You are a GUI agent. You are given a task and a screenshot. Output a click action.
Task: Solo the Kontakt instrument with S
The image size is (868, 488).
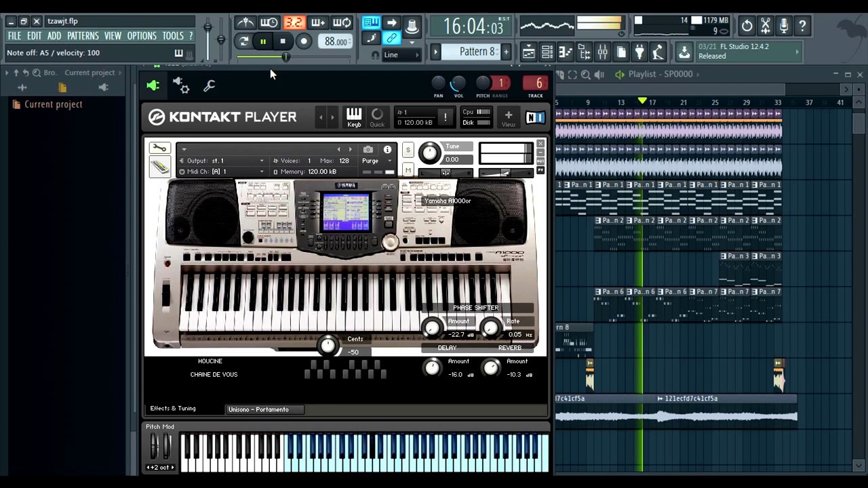[408, 150]
